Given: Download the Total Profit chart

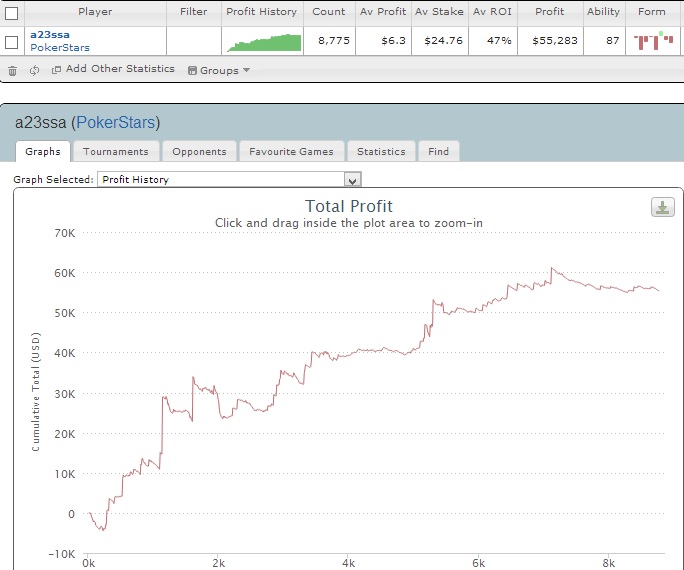Looking at the screenshot, I should 663,207.
